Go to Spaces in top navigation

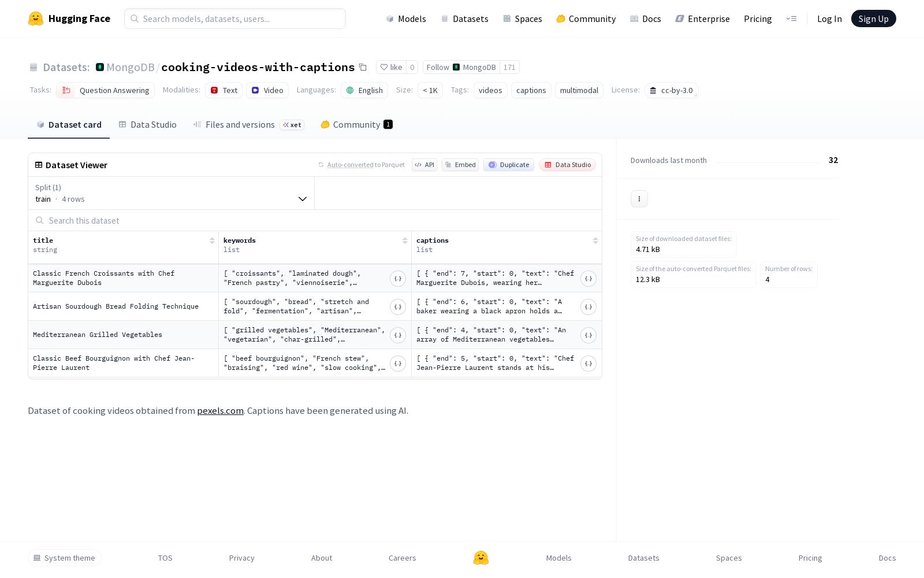click(x=523, y=18)
